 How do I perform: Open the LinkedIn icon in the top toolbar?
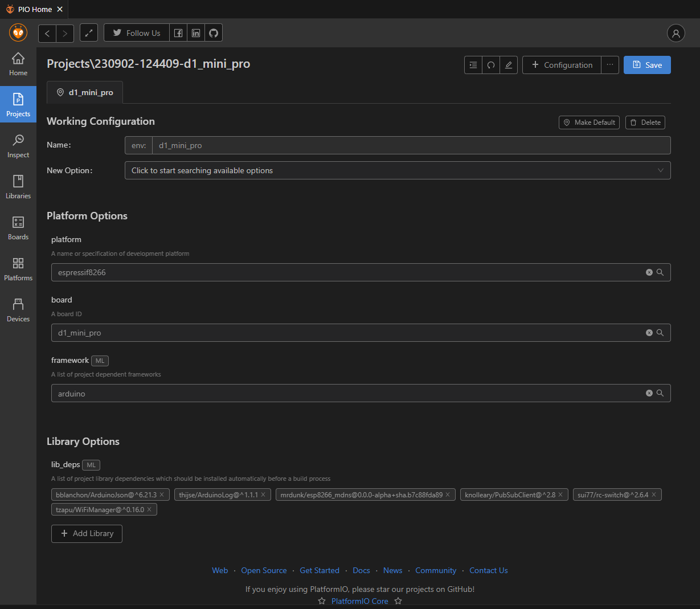(195, 32)
